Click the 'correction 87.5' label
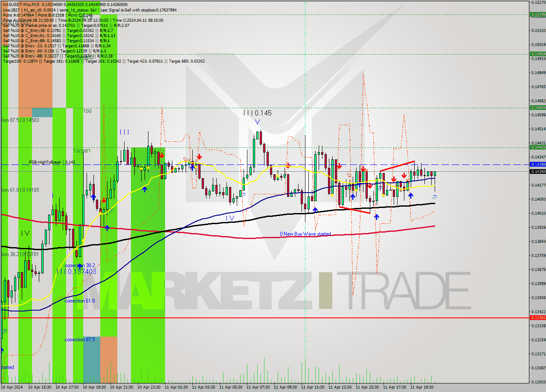Viewport: 546px width, 392px height. (80, 340)
